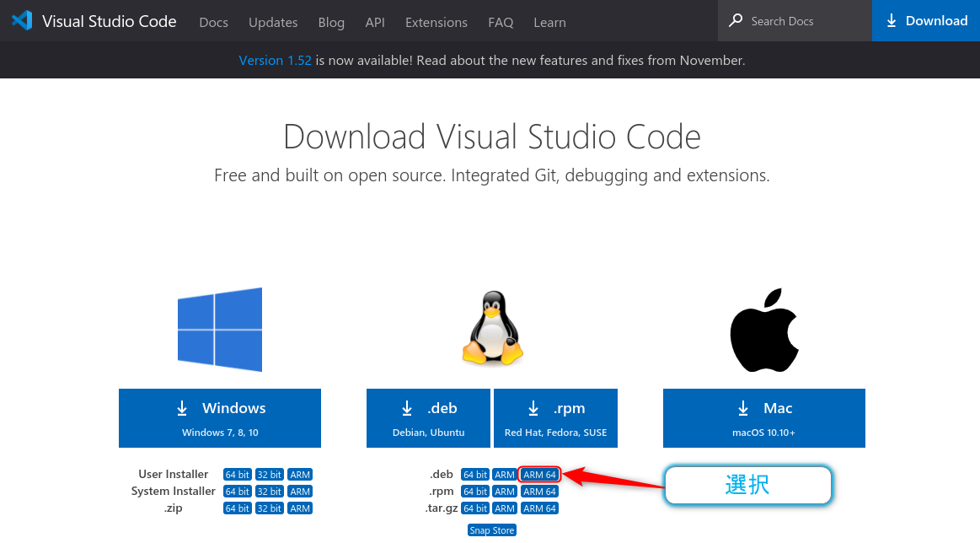
Task: Click the Visual Studio Code title text
Action: pos(110,21)
